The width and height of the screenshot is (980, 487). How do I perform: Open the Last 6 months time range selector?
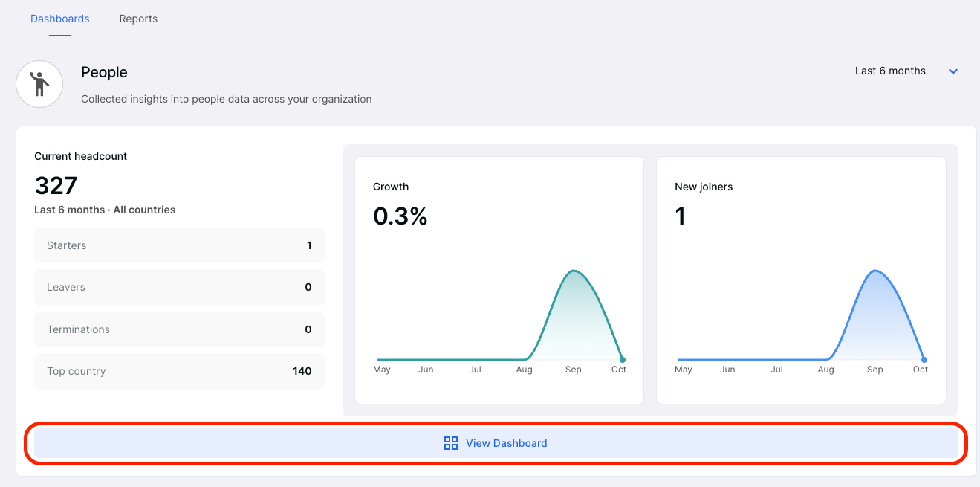pos(890,71)
